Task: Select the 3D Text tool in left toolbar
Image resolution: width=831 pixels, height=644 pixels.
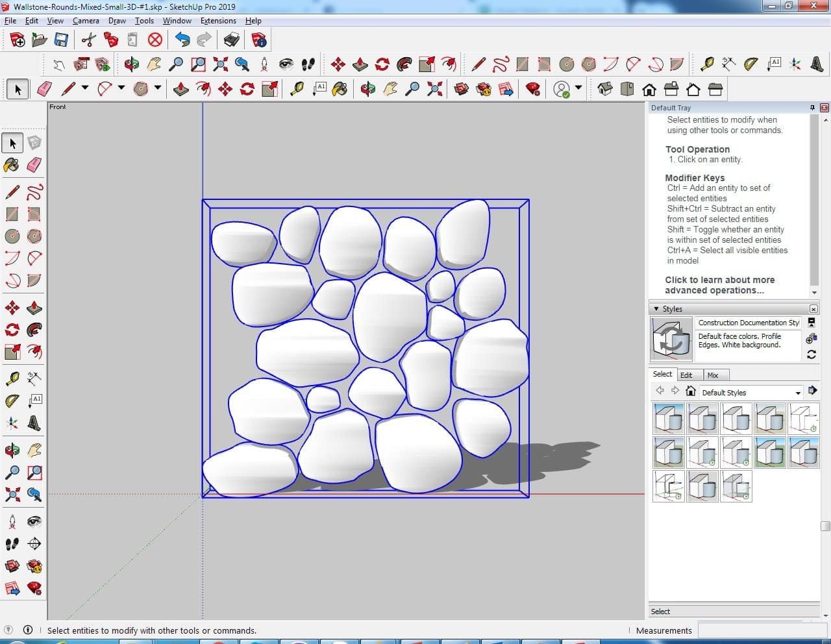Action: 34,424
